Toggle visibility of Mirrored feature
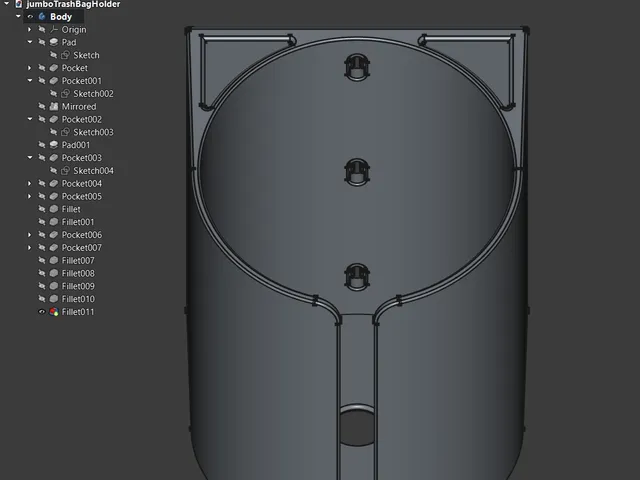This screenshot has width=640, height=480. 42,107
